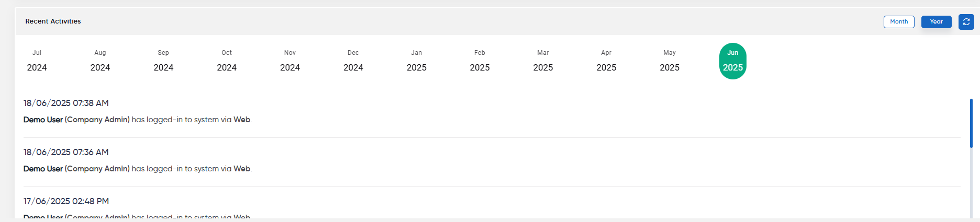Click the Recent Activities panel title
980x222 pixels.
[53, 21]
